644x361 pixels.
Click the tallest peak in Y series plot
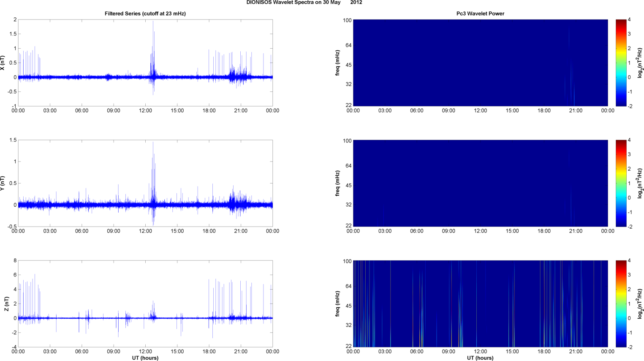tap(153, 143)
